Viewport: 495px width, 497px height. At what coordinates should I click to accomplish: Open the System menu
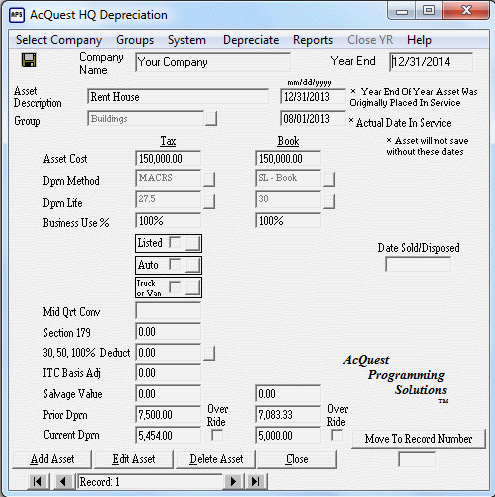point(187,40)
